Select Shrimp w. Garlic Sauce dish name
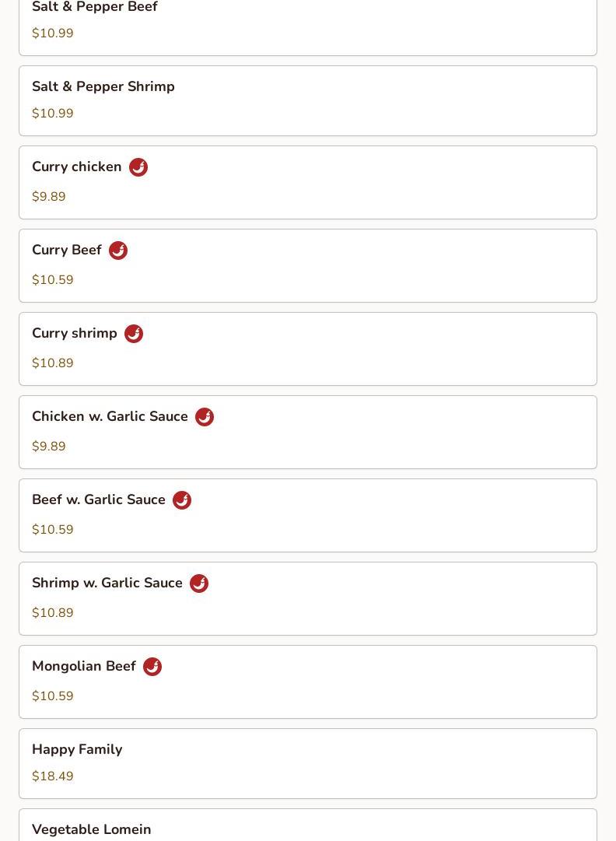 pos(107,583)
